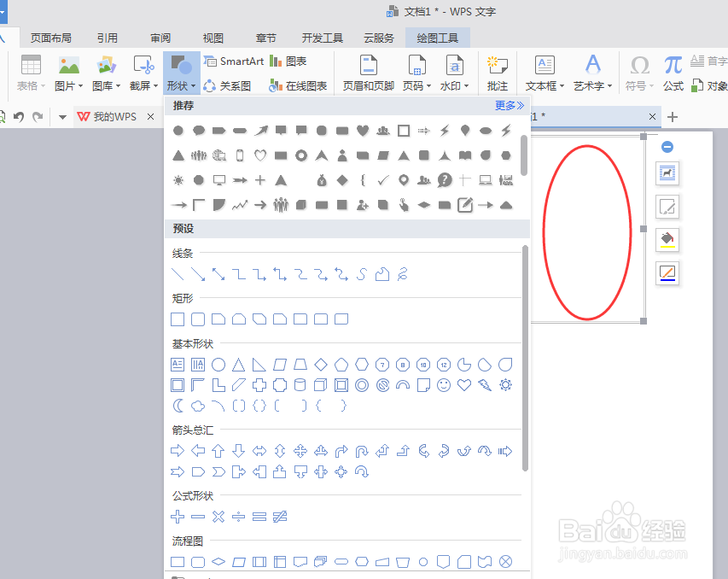Viewport: 728px width, 579px height.
Task: Select the freeform curve shape in 线条
Action: pyautogui.click(x=361, y=274)
